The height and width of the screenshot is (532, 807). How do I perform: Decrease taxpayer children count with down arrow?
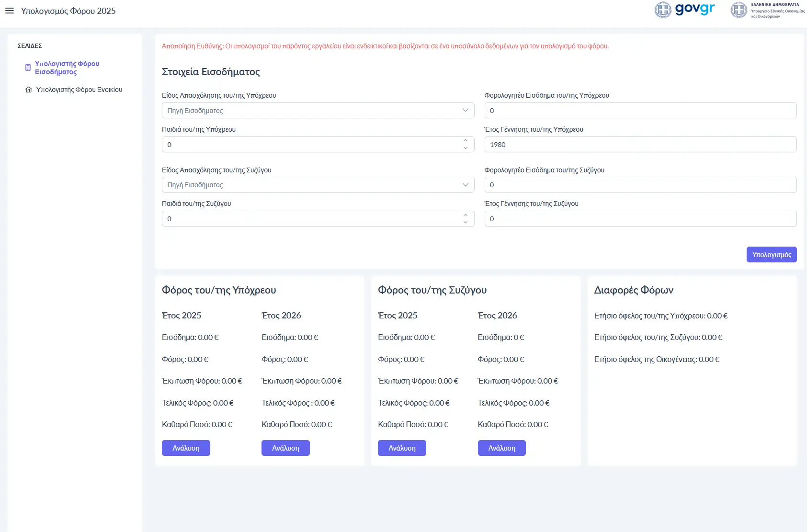(465, 148)
